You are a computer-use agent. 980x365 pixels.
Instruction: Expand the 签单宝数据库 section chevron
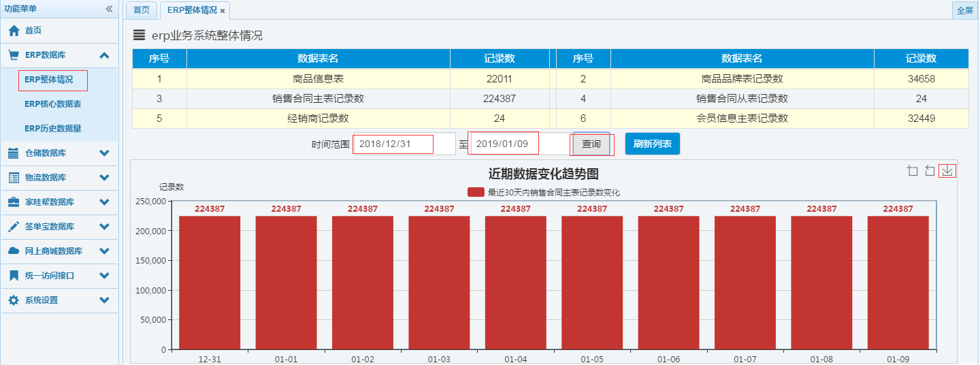click(x=104, y=227)
